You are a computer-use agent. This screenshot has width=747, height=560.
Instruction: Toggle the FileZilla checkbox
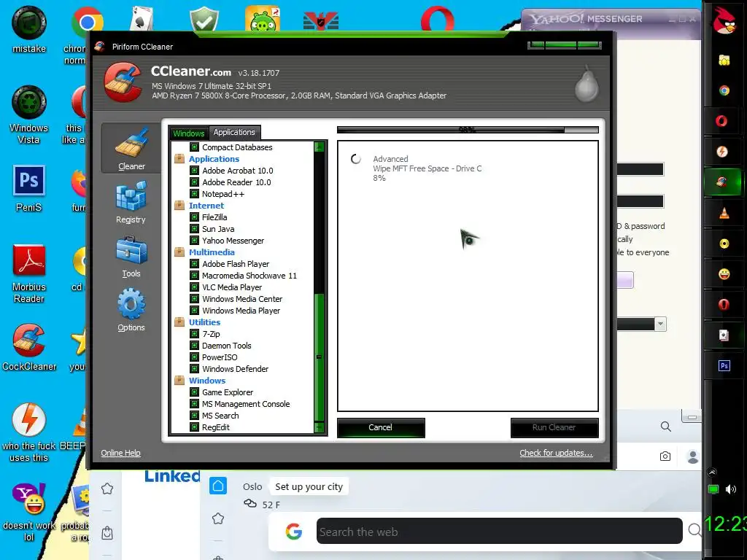194,217
